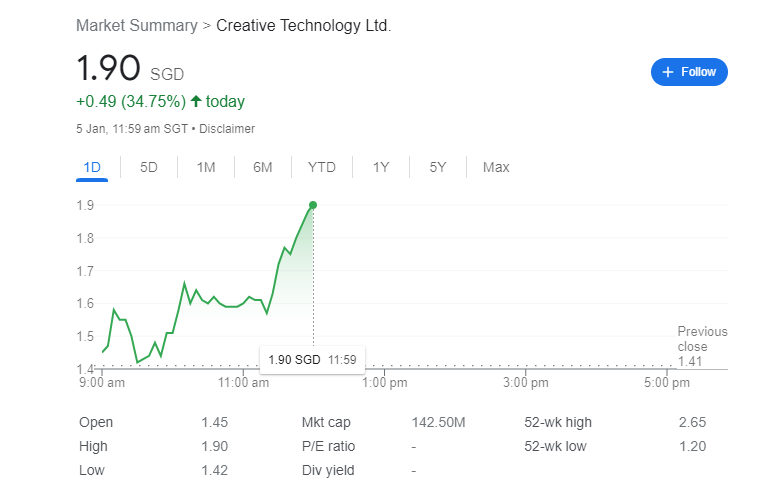Click the 11:00 am axis label
This screenshot has width=783, height=491.
point(244,382)
